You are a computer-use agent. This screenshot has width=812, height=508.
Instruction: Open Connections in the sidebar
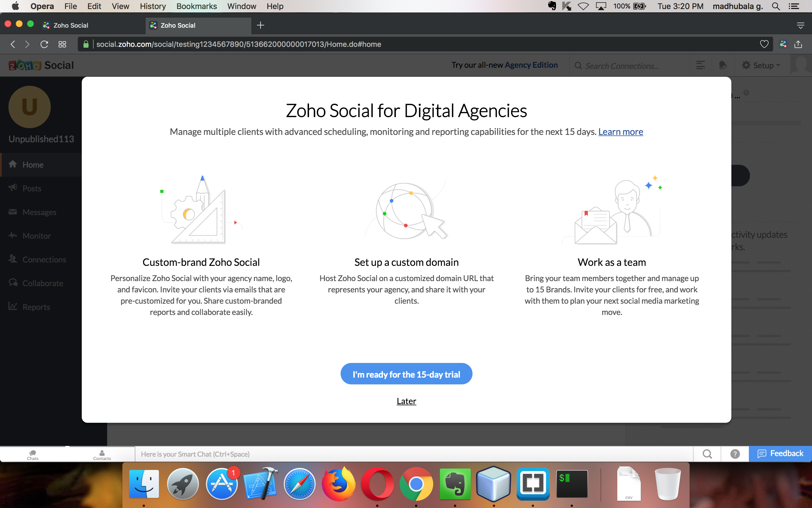41,259
